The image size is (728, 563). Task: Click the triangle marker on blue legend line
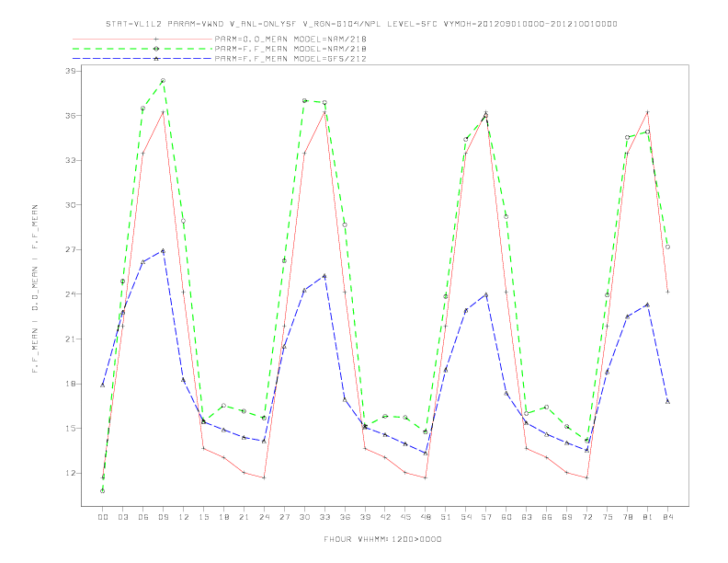pyautogui.click(x=156, y=59)
